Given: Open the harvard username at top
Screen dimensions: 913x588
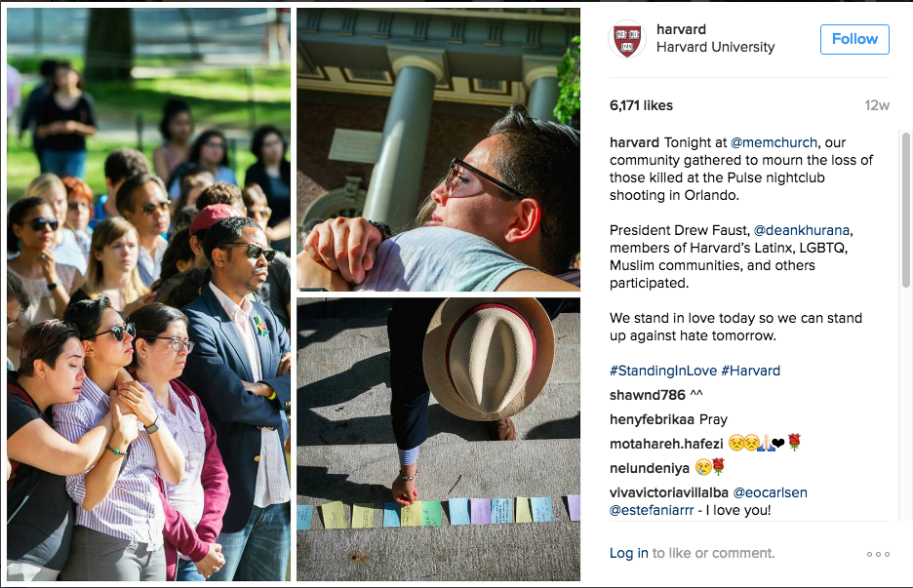Looking at the screenshot, I should click(x=681, y=29).
